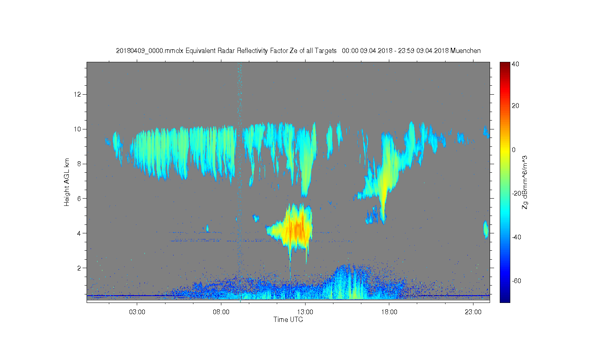Select the "23:00" time tick label
The height and width of the screenshot is (364, 607).
tap(473, 312)
